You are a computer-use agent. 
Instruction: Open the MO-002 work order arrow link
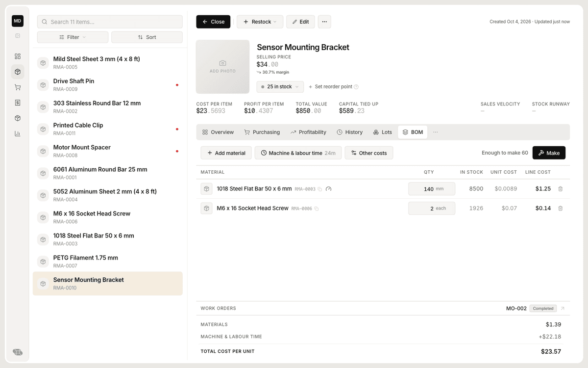[x=563, y=309]
